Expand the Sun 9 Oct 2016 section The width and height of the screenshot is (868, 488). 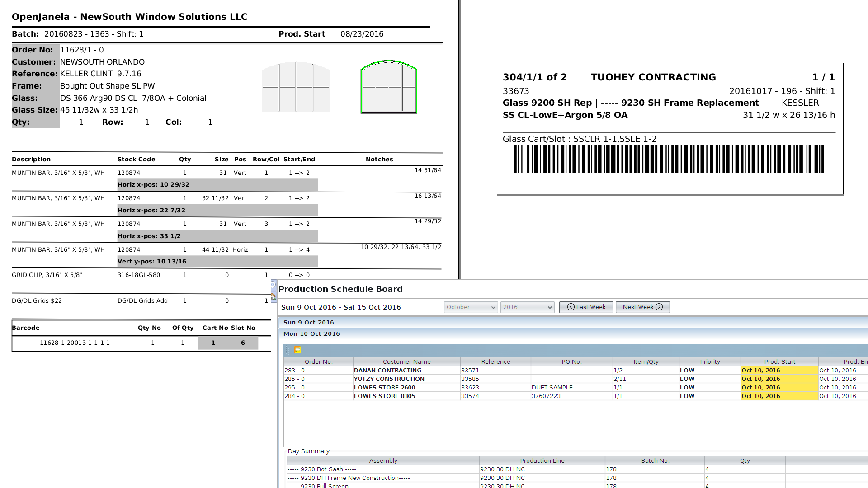tap(309, 322)
